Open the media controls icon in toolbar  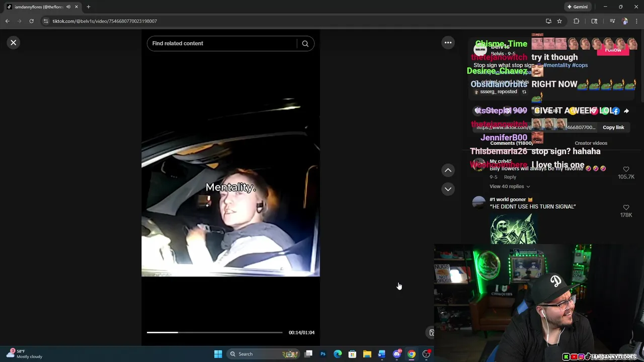coord(612,21)
